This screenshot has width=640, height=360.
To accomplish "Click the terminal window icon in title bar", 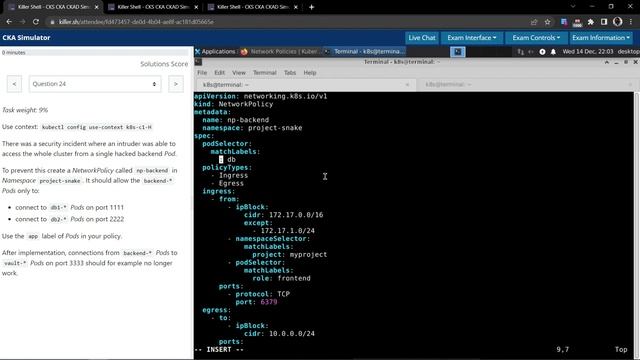I will (x=198, y=62).
